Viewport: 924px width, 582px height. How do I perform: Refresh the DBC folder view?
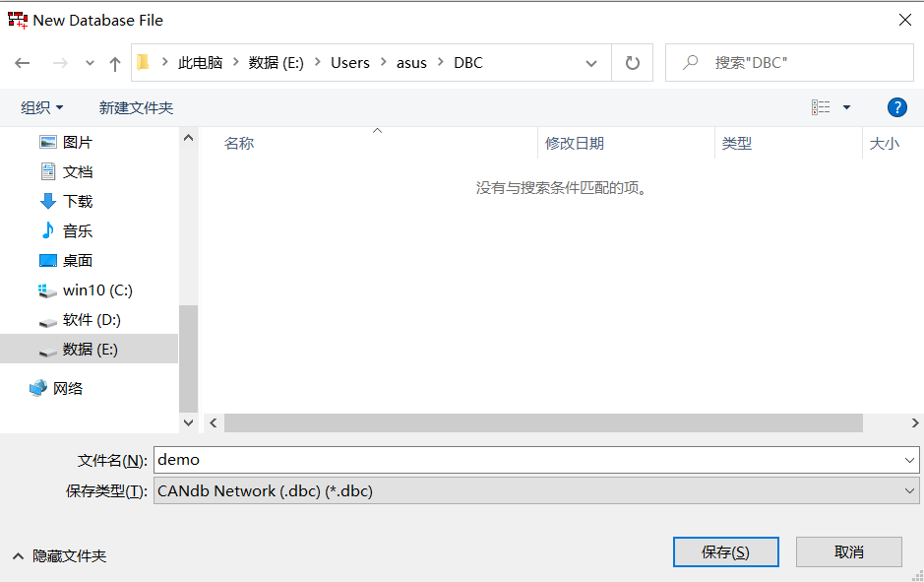point(631,62)
